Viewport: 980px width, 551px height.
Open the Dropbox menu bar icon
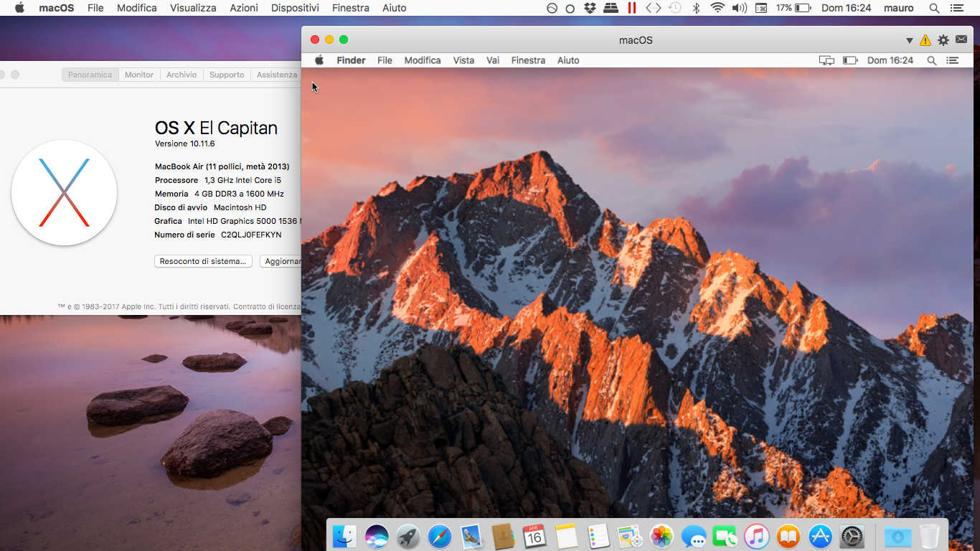(x=590, y=8)
